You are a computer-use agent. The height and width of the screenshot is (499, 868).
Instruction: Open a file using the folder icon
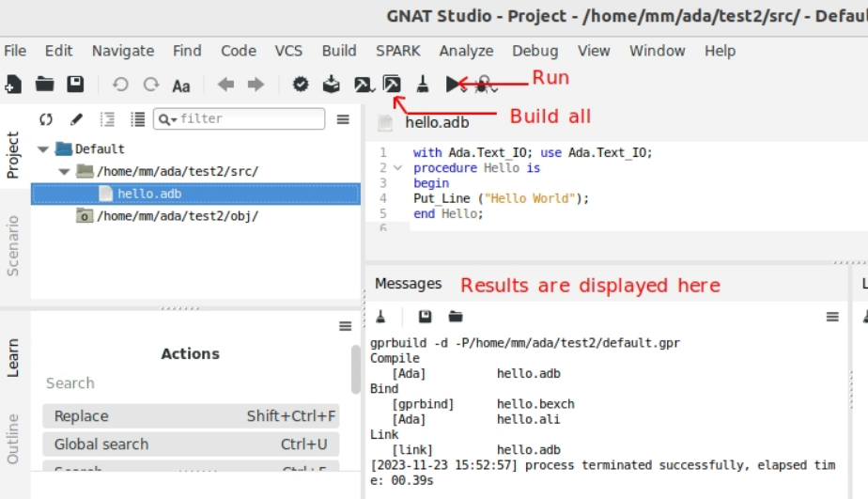tap(44, 85)
